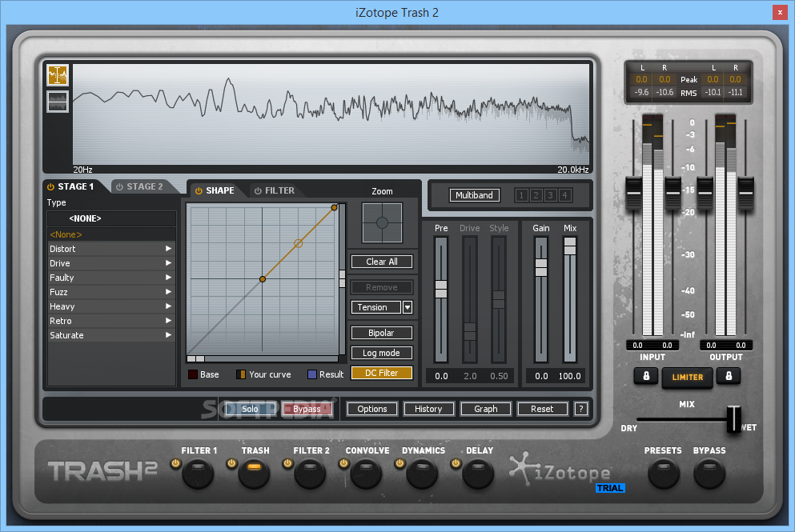The width and height of the screenshot is (795, 532).
Task: Click the input gain link lock icon
Action: 646,376
